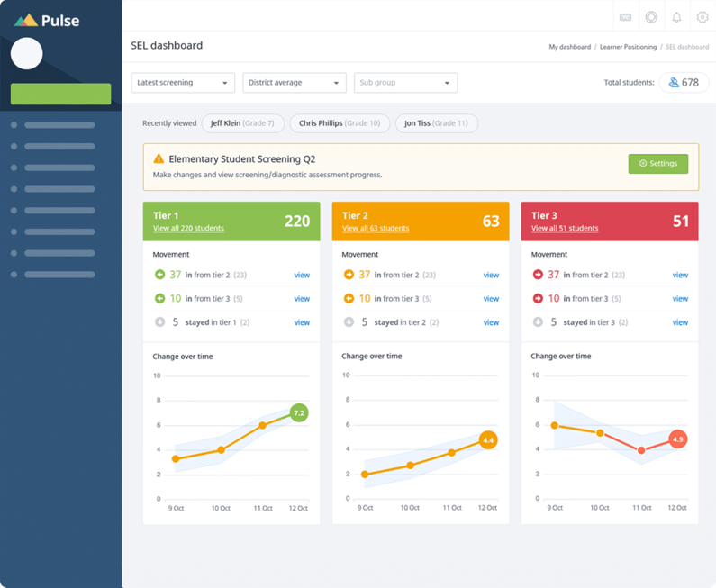
Task: Click the green Settings button
Action: 658,164
